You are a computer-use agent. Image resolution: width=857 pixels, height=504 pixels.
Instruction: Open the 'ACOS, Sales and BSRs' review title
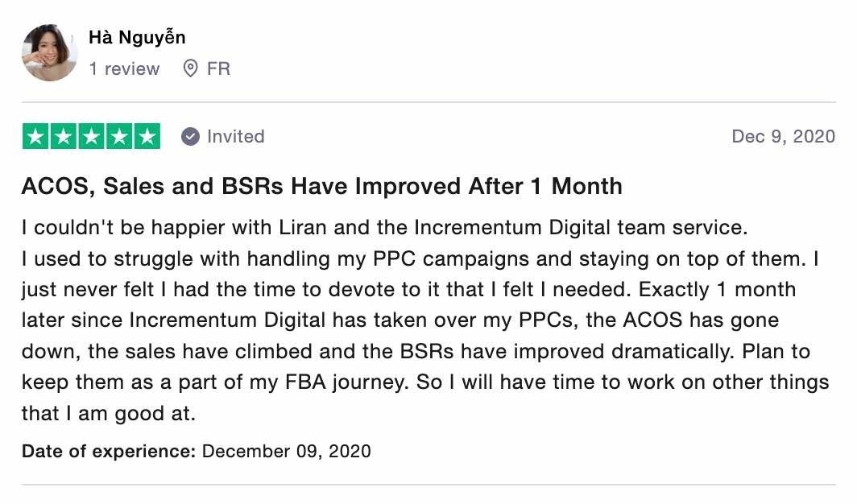(x=322, y=186)
